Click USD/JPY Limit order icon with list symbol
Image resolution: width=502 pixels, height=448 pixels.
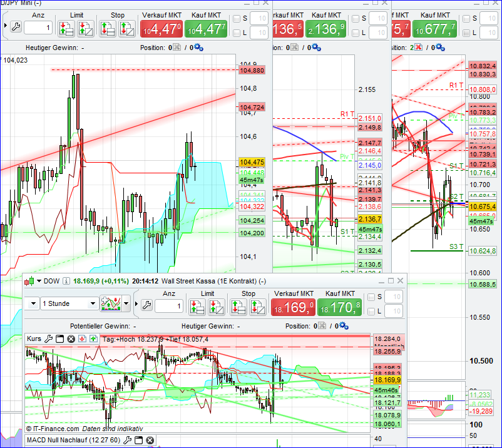(x=66, y=29)
